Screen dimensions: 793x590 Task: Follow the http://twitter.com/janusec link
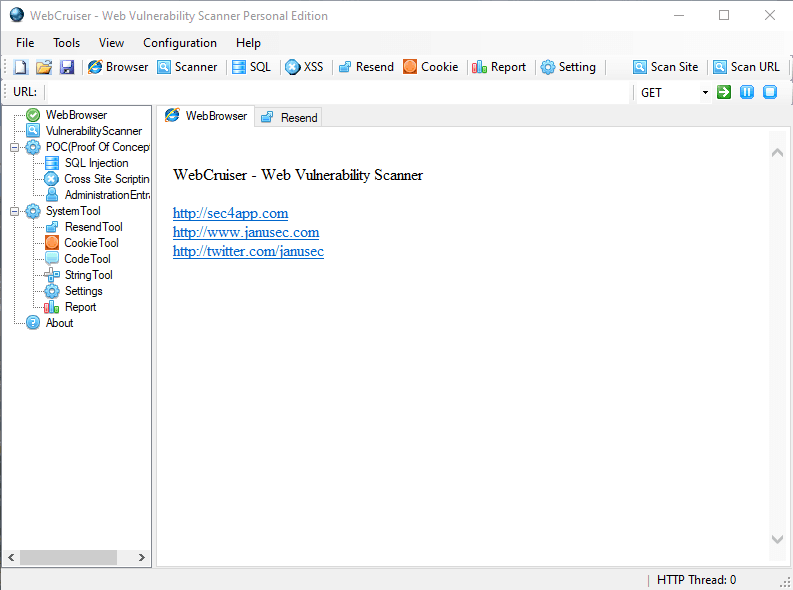(248, 252)
